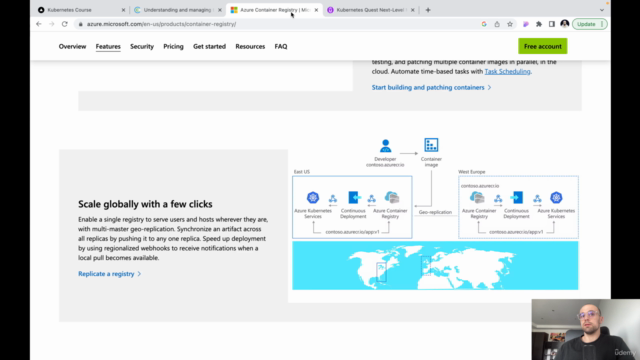Click West Europe Azure Container Registry icon
The height and width of the screenshot is (360, 640).
click(x=477, y=198)
